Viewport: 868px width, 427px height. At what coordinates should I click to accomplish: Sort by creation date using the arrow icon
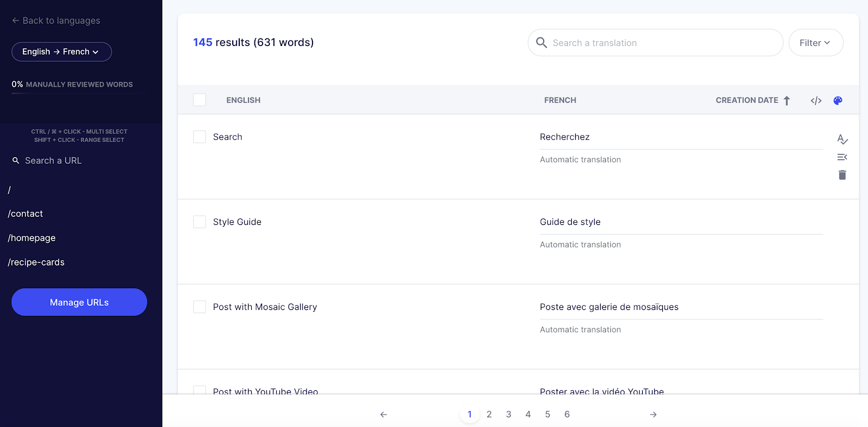pyautogui.click(x=787, y=100)
